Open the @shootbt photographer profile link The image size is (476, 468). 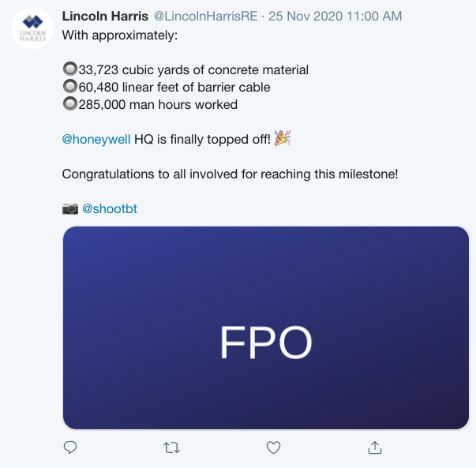click(x=110, y=209)
